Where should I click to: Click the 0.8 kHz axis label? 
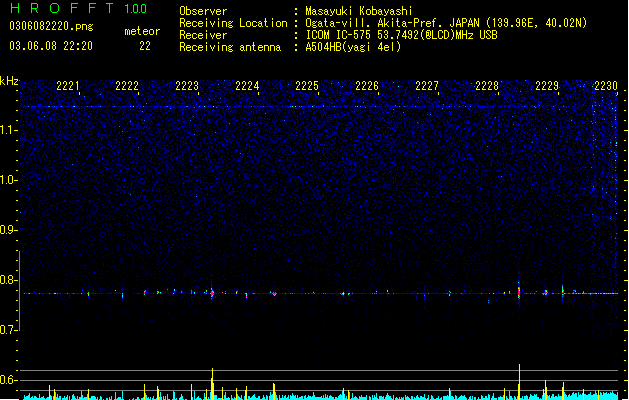(x=8, y=280)
